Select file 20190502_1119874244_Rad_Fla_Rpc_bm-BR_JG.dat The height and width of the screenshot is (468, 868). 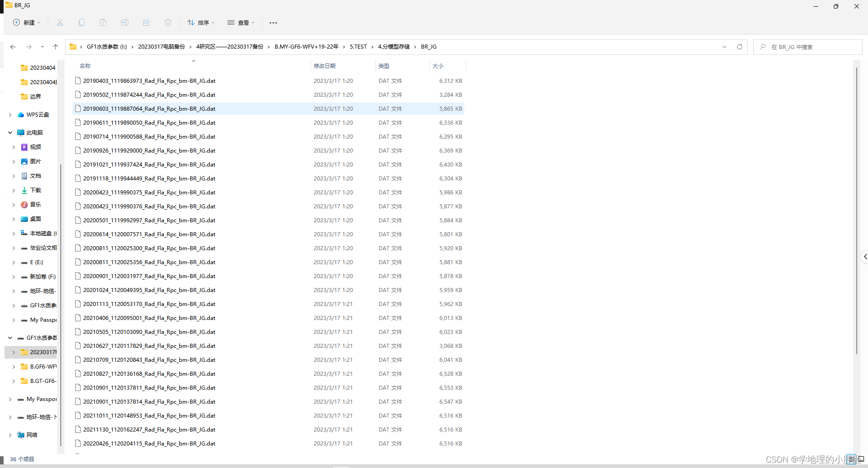268,95
